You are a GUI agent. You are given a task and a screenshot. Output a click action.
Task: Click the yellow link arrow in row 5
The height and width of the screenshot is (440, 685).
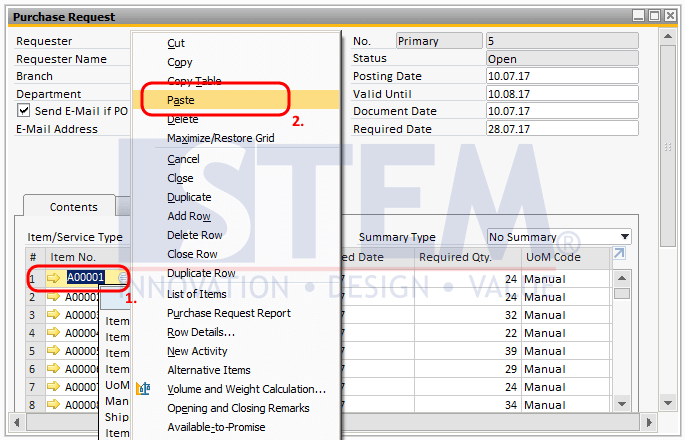53,350
